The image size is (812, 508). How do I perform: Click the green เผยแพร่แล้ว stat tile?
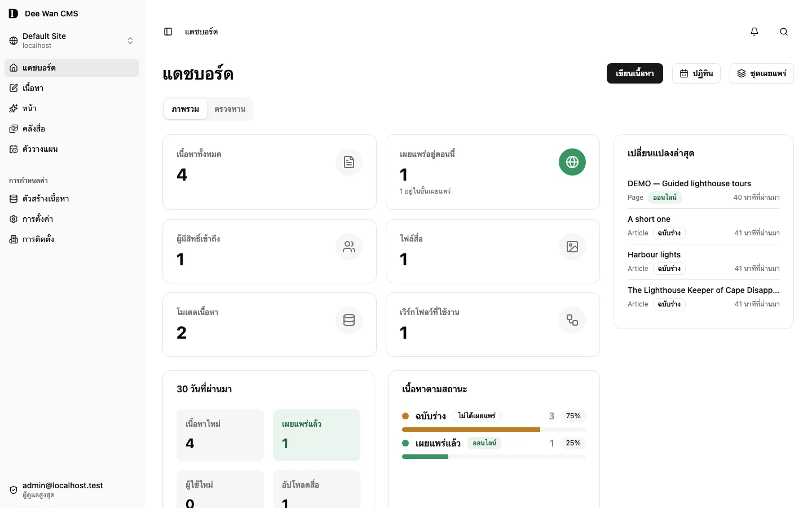316,435
